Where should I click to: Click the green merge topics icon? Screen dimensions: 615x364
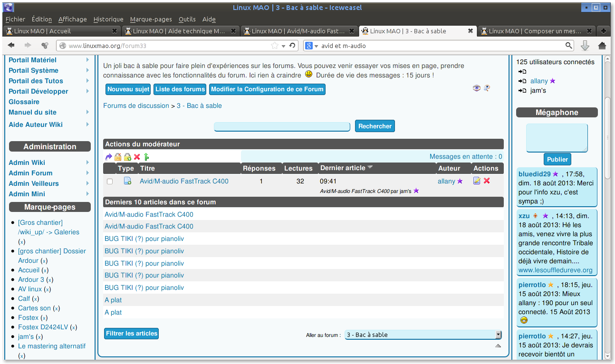pyautogui.click(x=146, y=157)
